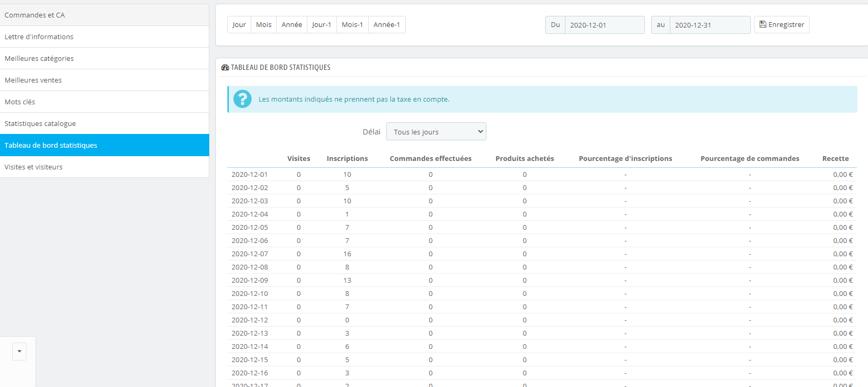Click the blue question mark info icon
Image resolution: width=868 pixels, height=387 pixels.
(x=243, y=99)
